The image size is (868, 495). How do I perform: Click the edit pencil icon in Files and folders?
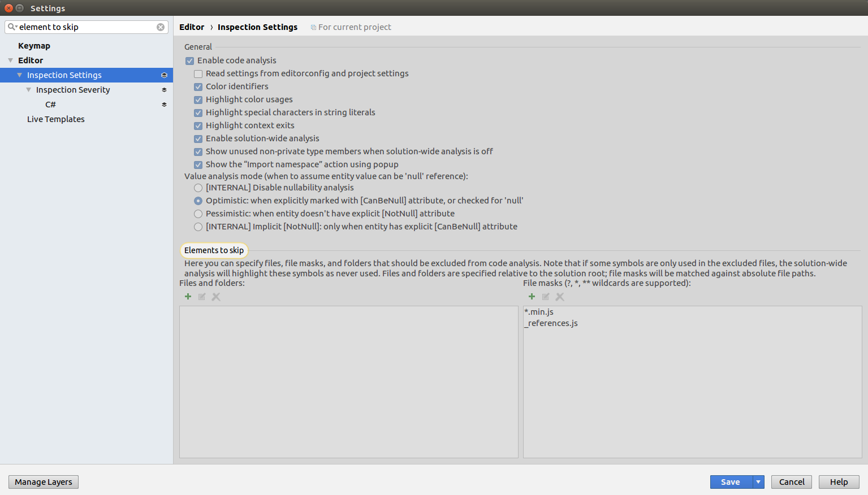(202, 296)
